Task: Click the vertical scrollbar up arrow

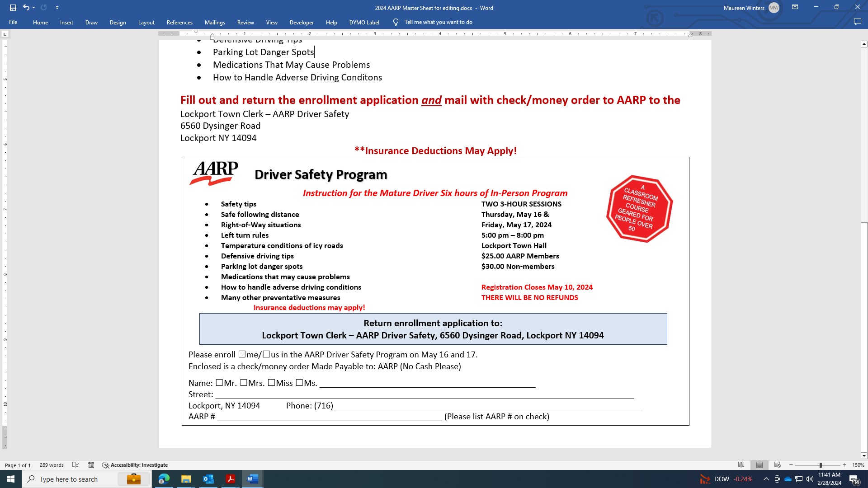Action: pos(863,44)
